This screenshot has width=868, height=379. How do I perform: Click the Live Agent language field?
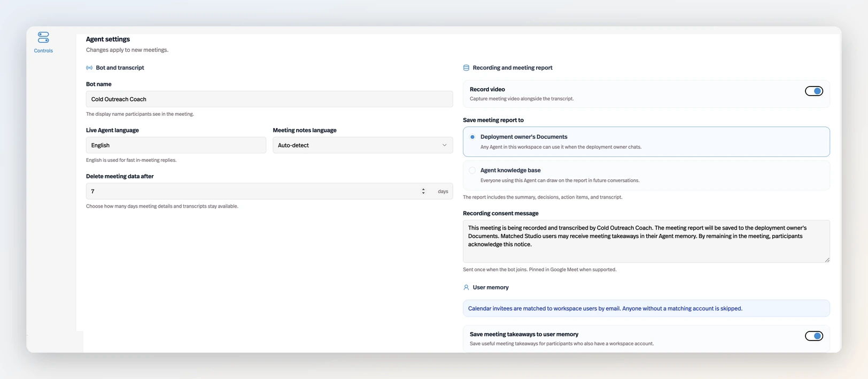pos(176,145)
